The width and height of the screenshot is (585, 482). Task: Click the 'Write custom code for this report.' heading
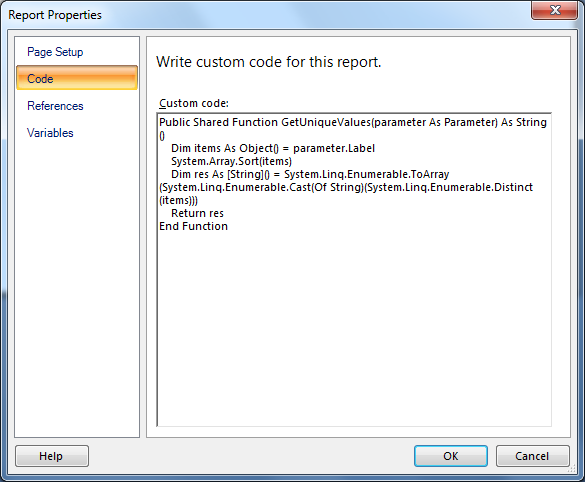click(269, 62)
